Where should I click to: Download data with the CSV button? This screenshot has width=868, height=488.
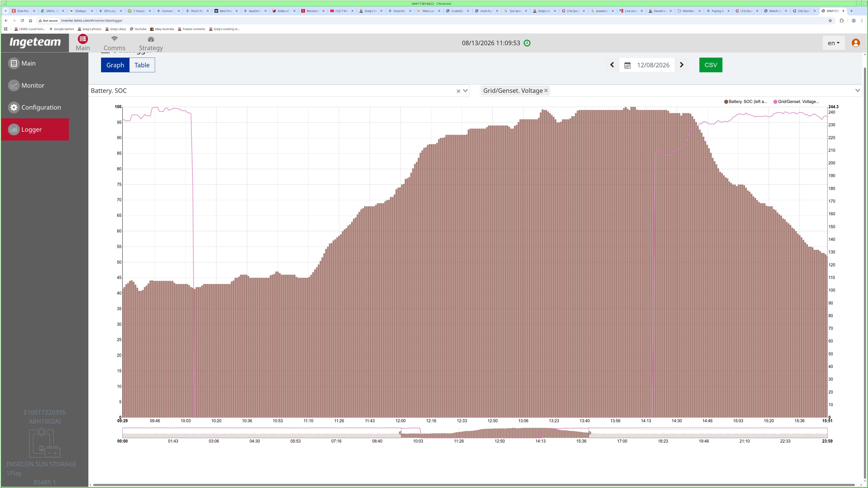(x=711, y=65)
